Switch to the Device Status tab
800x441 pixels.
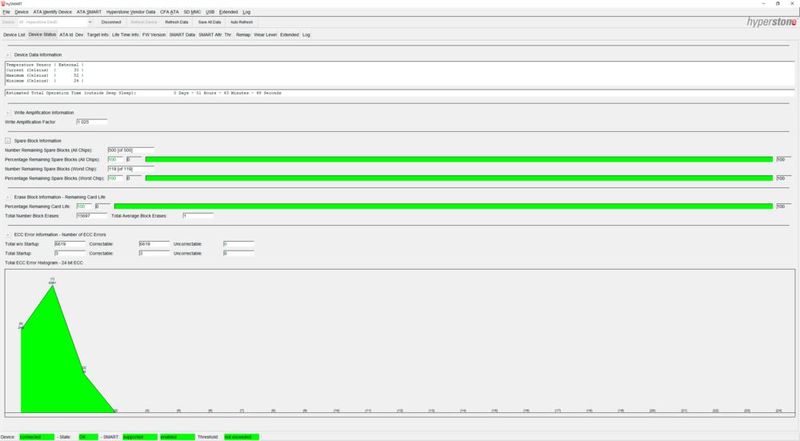pos(42,35)
